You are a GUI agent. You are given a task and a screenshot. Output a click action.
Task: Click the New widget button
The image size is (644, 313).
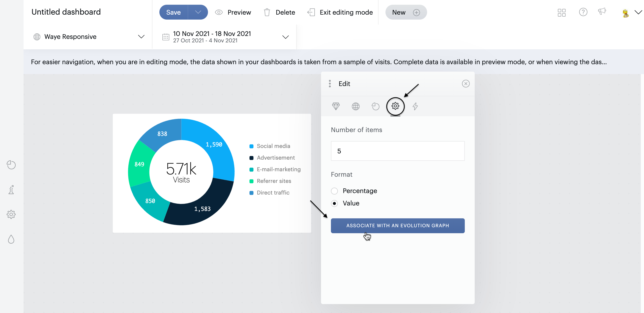point(406,12)
